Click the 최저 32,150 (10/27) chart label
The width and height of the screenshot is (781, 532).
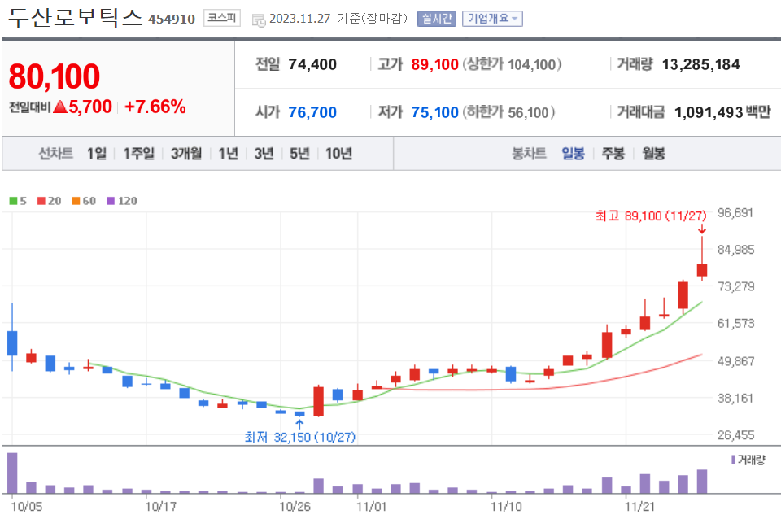pyautogui.click(x=300, y=437)
